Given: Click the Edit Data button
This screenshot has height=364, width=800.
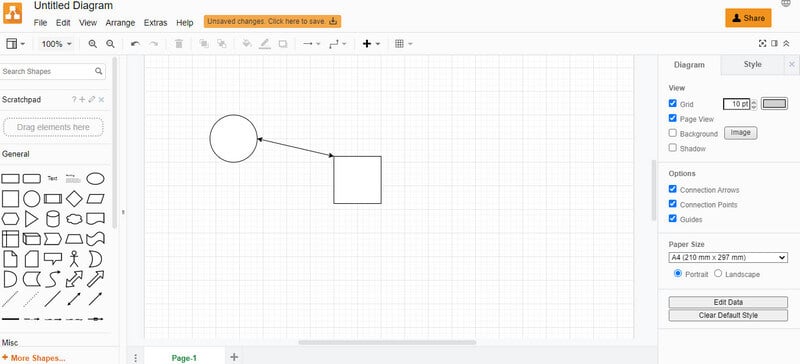Looking at the screenshot, I should (728, 302).
